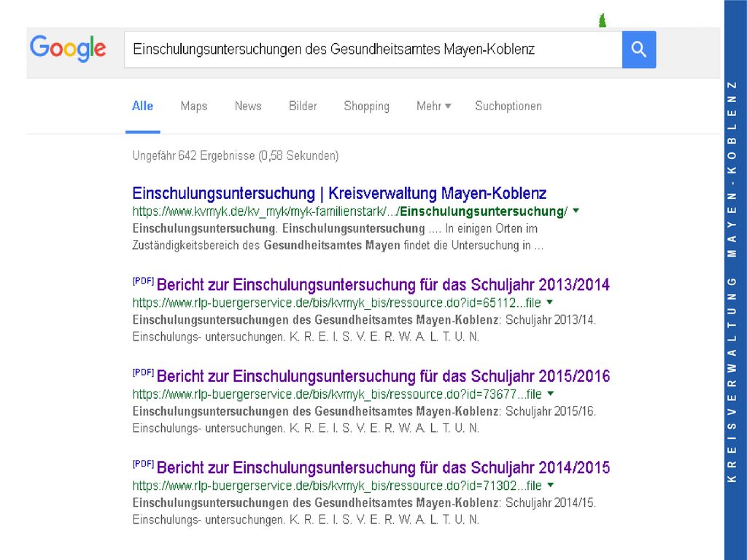Click the green URL containing id=65112
Image resolution: width=747 pixels, height=560 pixels.
337,303
